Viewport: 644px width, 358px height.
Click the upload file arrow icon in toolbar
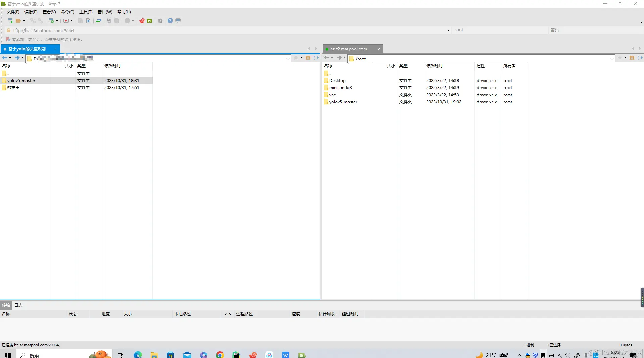88,21
